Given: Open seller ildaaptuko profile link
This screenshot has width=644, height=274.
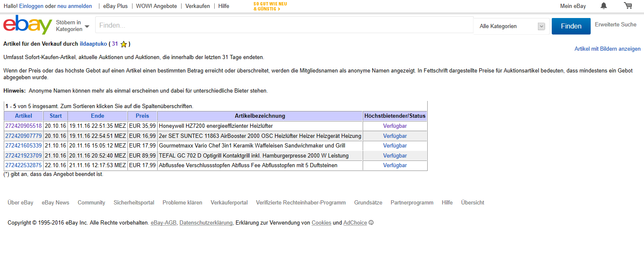Looking at the screenshot, I should pyautogui.click(x=93, y=44).
